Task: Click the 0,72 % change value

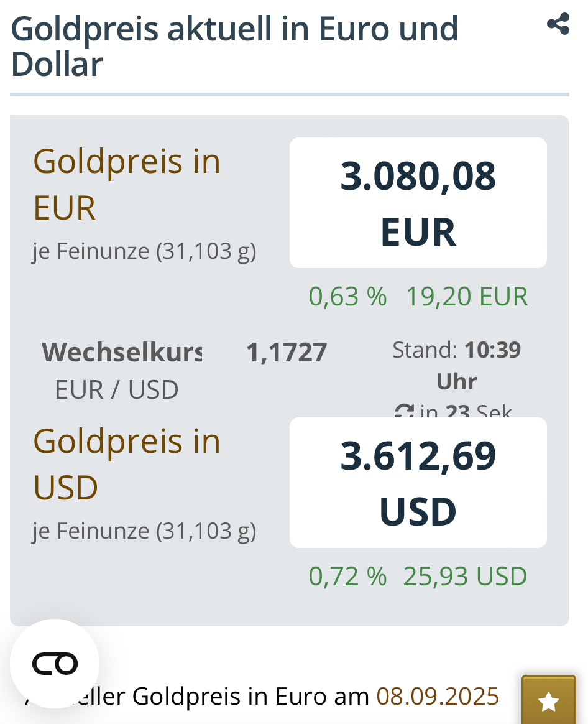Action: [347, 577]
